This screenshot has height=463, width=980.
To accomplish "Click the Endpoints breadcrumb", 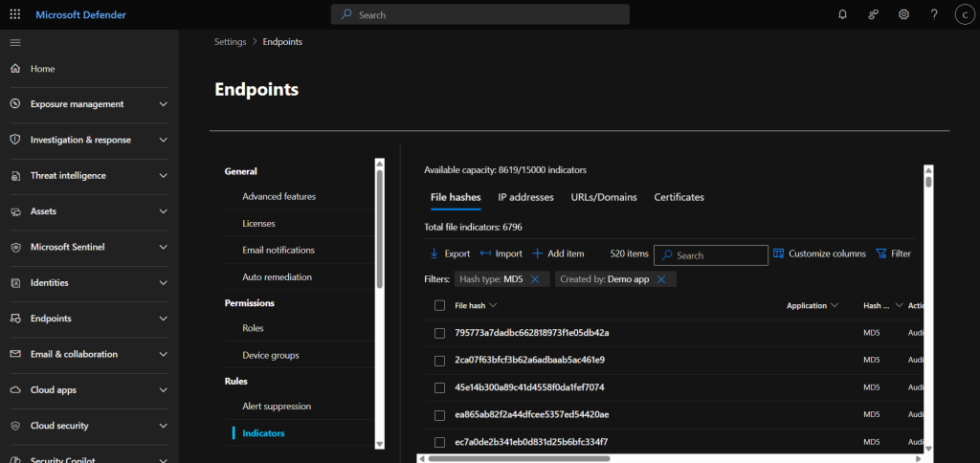I will click(282, 42).
